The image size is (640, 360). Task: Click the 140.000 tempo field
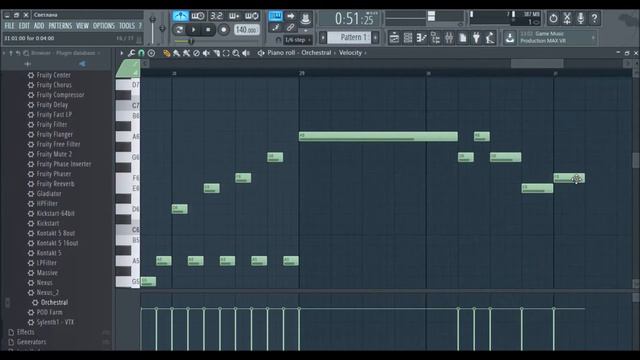246,30
